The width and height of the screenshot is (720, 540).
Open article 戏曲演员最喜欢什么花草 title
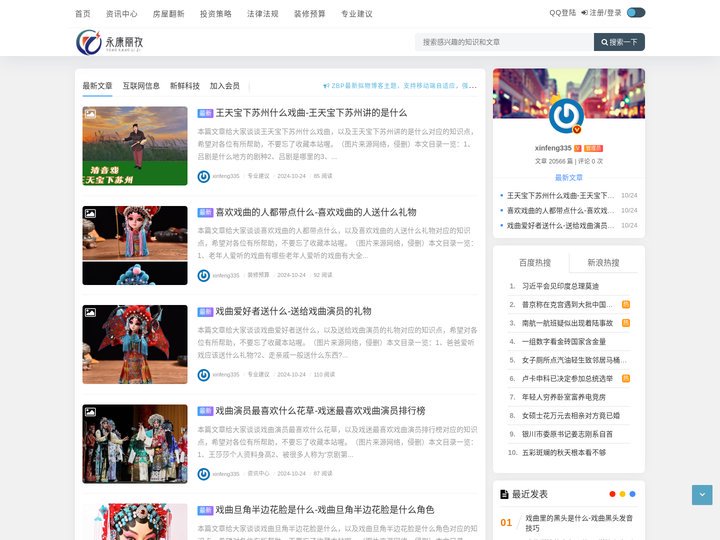pos(321,411)
